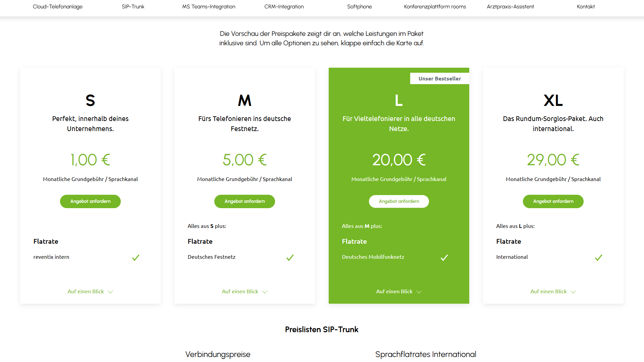The width and height of the screenshot is (644, 362).
Task: Click checkmark next to International flatrate
Action: [x=598, y=258]
